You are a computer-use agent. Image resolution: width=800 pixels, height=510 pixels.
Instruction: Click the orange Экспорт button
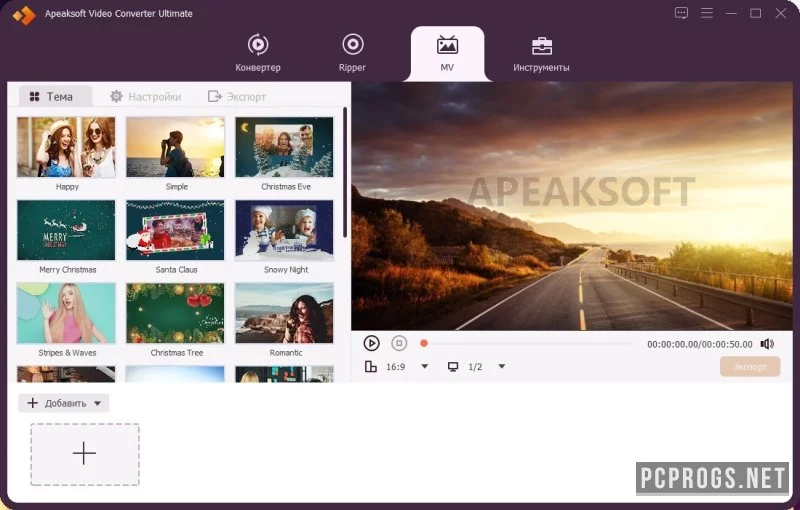click(x=750, y=367)
